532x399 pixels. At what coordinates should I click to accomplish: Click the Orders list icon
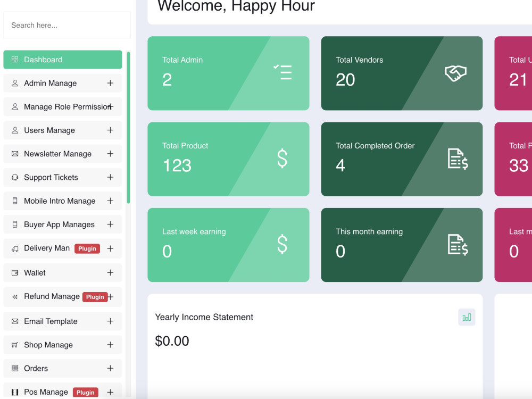pyautogui.click(x=14, y=368)
